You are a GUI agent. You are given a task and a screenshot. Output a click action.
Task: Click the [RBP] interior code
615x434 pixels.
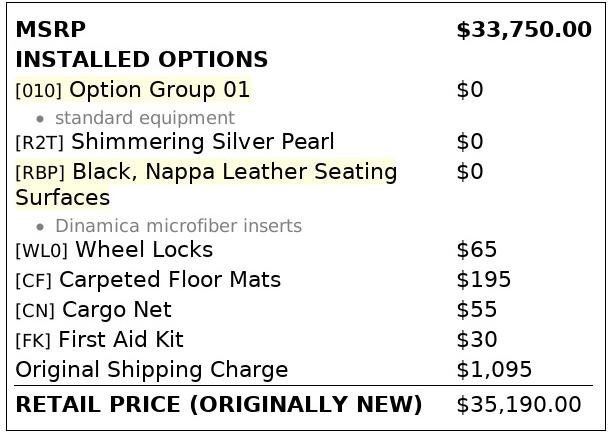point(40,173)
